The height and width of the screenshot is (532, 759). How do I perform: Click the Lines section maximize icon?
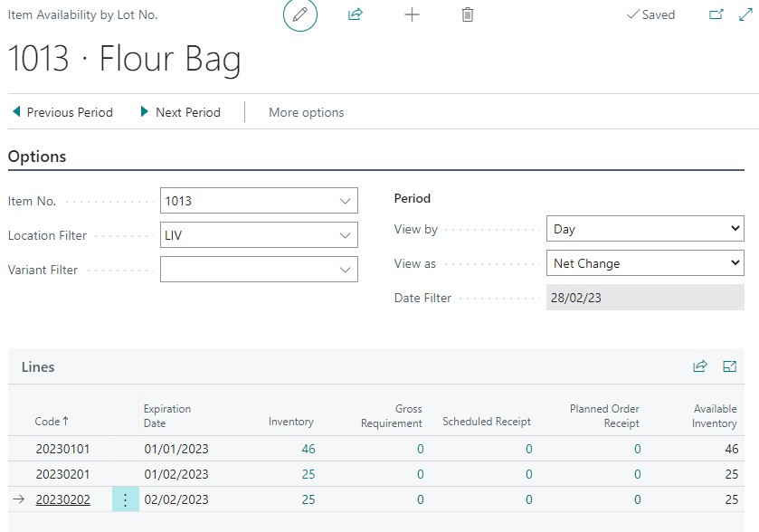pyautogui.click(x=729, y=366)
